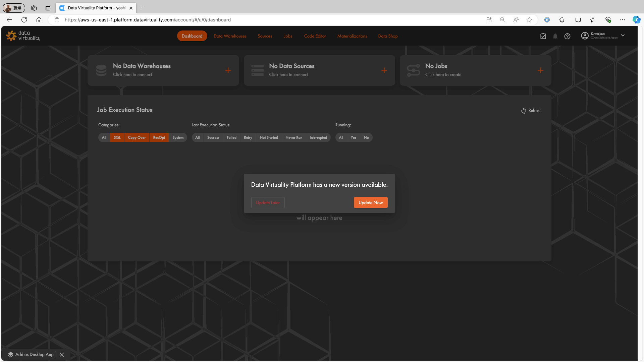Close the Data Virtuality Platform tab
The height and width of the screenshot is (362, 644).
(131, 8)
